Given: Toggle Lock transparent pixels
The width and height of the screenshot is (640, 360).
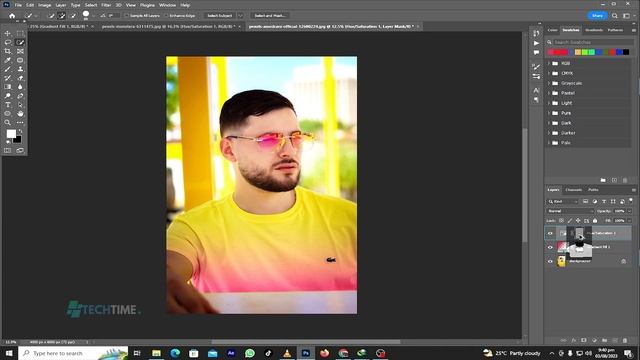Looking at the screenshot, I should [562, 221].
